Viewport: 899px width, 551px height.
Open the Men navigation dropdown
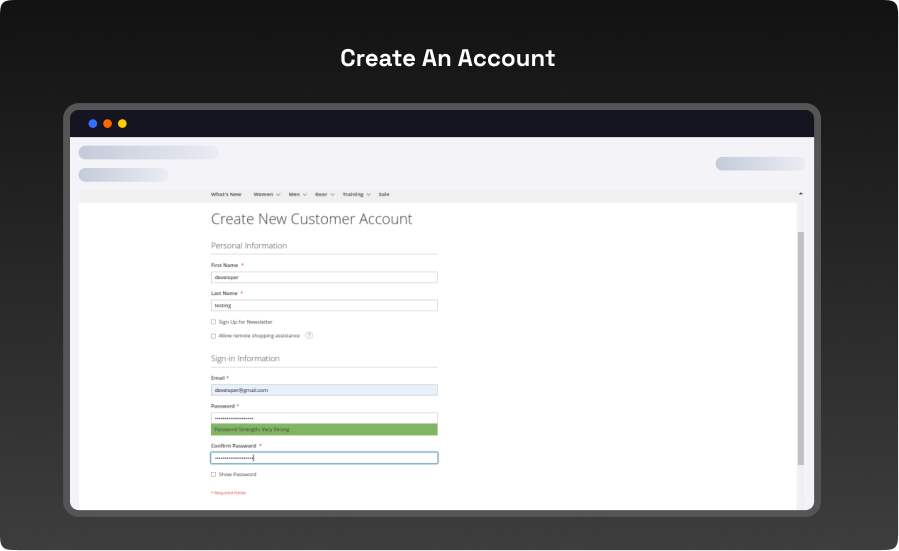pyautogui.click(x=297, y=194)
